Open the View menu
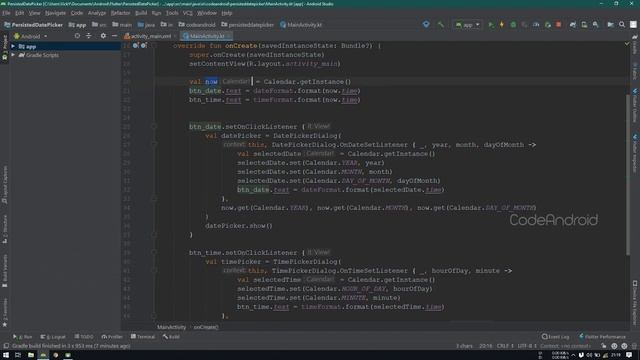This screenshot has width=640, height=360. point(34,13)
